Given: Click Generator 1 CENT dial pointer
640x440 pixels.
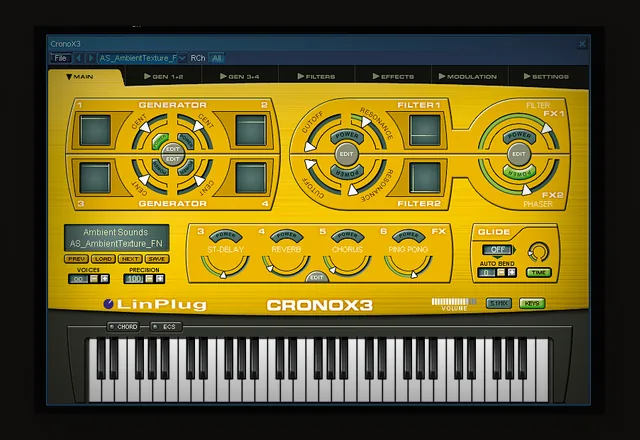Looking at the screenshot, I should (x=145, y=127).
